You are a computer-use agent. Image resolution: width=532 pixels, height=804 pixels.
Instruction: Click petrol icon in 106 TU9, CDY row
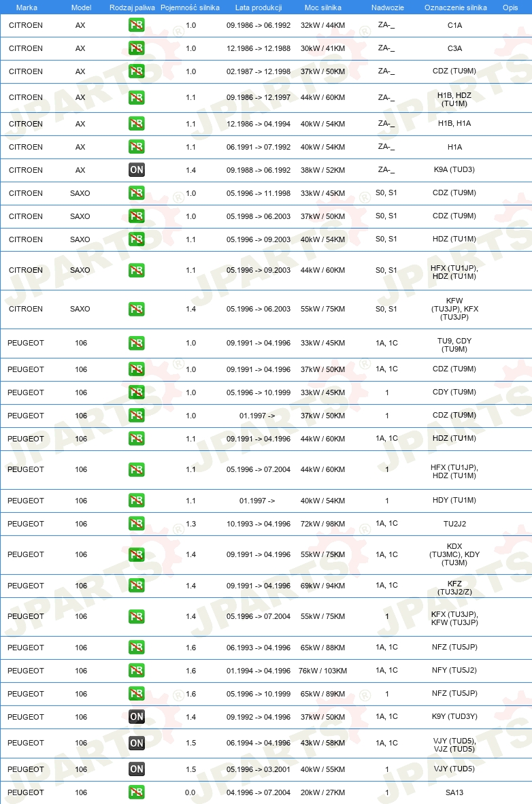tap(137, 343)
